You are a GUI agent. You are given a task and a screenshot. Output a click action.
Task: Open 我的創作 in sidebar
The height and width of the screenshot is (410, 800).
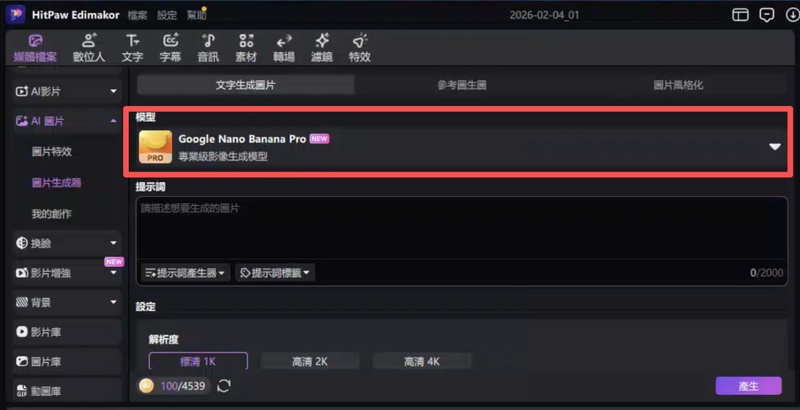point(52,214)
